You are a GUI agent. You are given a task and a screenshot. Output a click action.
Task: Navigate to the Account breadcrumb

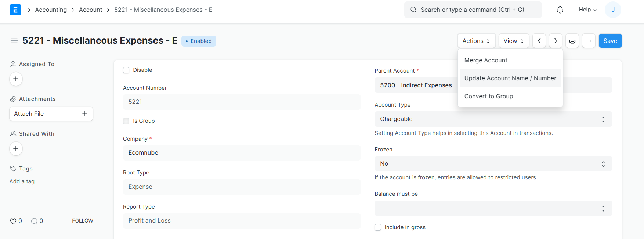point(91,10)
